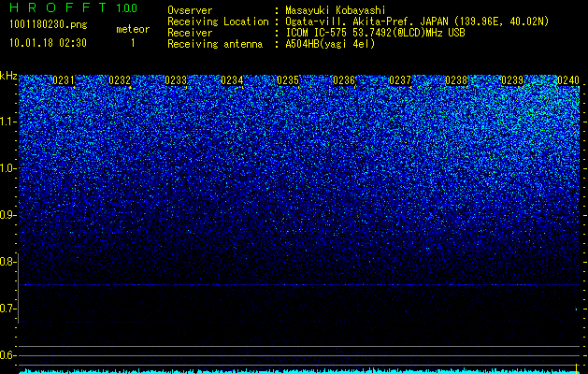
Task: Click the 0233 time marker label
Action: tap(176, 80)
